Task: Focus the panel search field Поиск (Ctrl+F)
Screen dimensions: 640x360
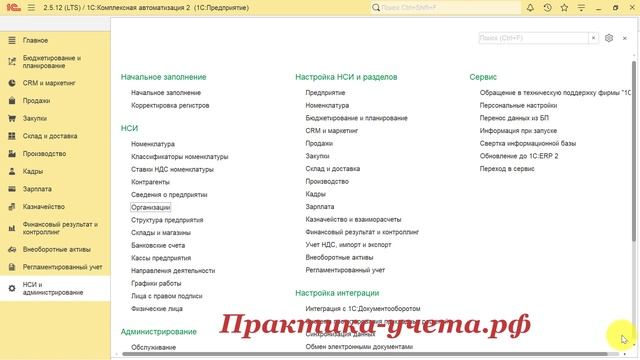Action: pyautogui.click(x=533, y=38)
